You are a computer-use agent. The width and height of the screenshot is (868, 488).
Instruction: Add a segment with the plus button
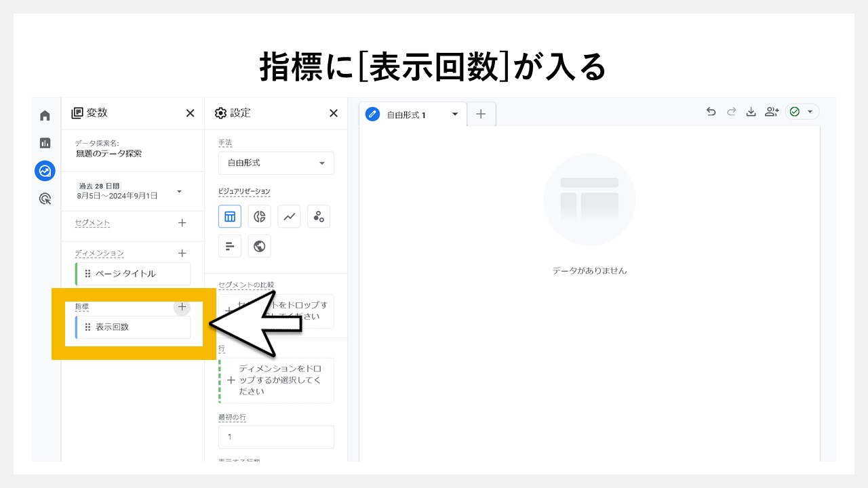182,222
